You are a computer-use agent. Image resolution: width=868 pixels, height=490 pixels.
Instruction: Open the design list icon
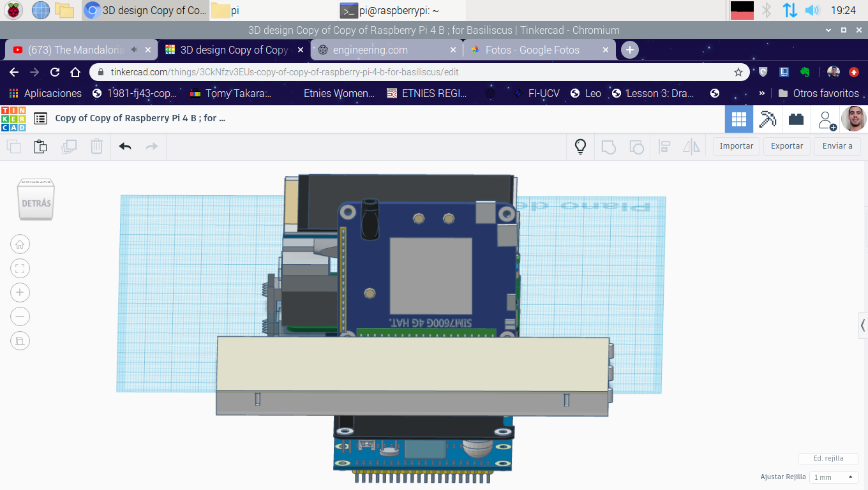click(41, 118)
